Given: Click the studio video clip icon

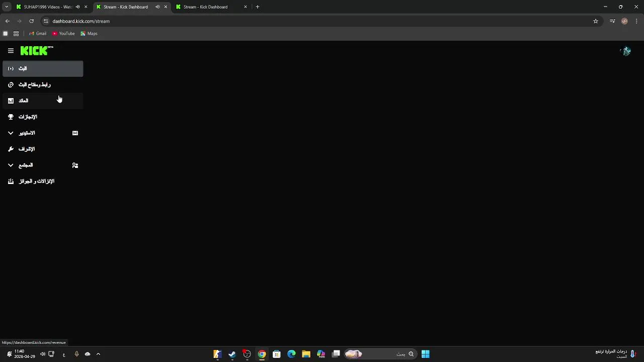Looking at the screenshot, I should [75, 133].
